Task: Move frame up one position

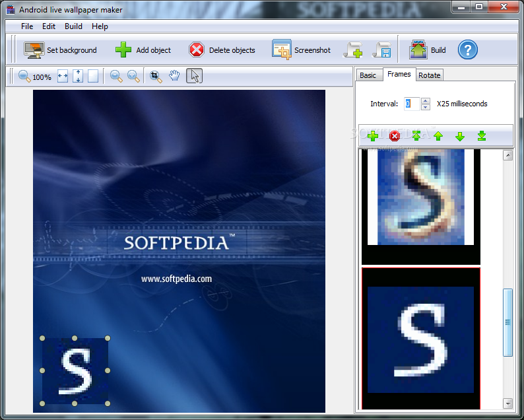Action: [x=438, y=136]
